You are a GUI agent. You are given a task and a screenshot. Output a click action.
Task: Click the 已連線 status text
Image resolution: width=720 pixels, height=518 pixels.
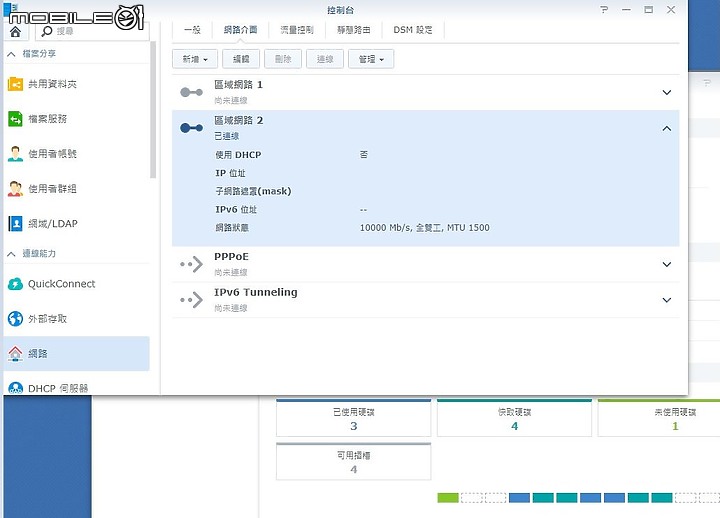point(226,136)
